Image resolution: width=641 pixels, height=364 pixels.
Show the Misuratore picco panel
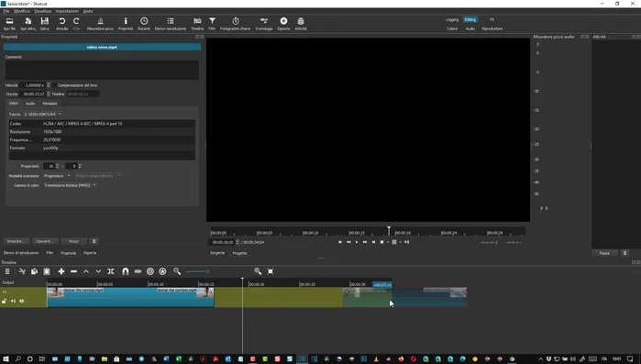click(x=100, y=24)
